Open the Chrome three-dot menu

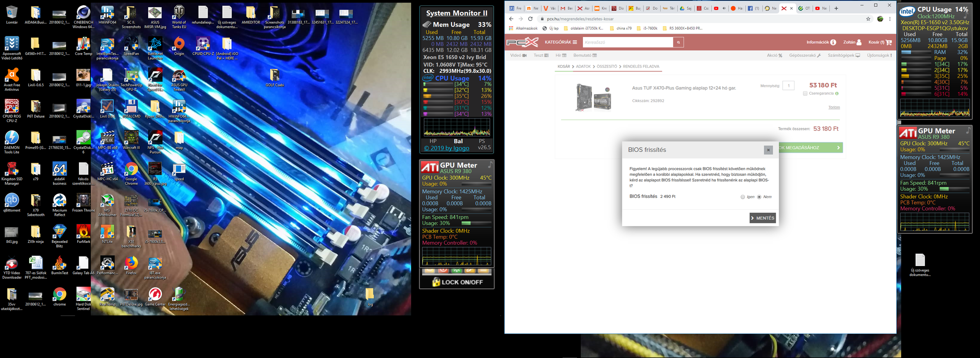890,19
